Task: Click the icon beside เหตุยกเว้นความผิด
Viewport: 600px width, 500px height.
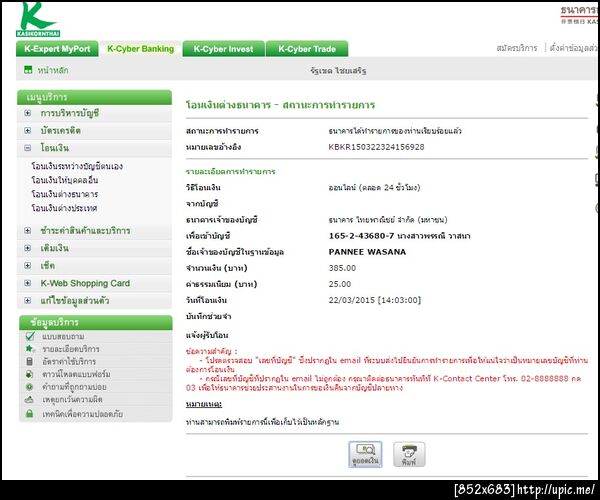Action: click(29, 399)
